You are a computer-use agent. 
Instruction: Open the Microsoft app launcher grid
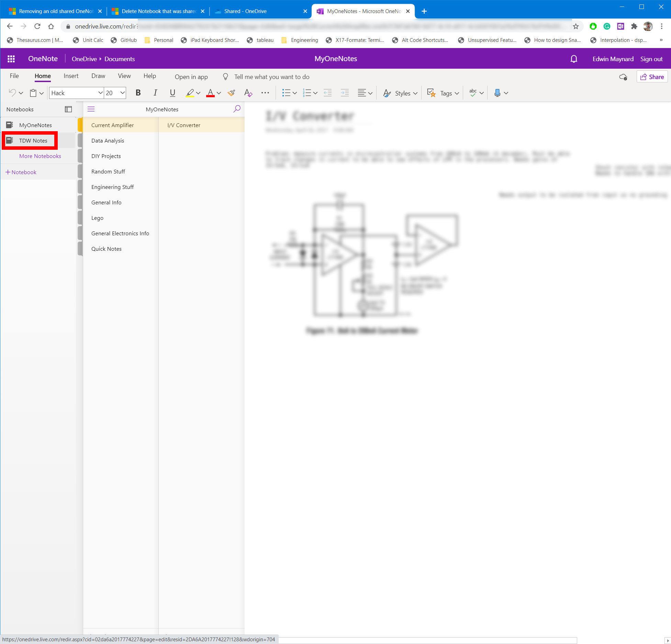click(11, 59)
